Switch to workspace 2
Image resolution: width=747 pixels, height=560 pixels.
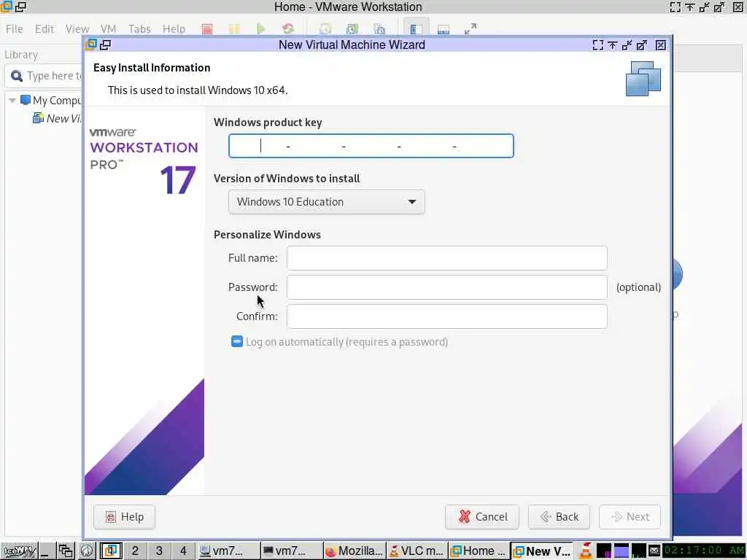point(135,551)
